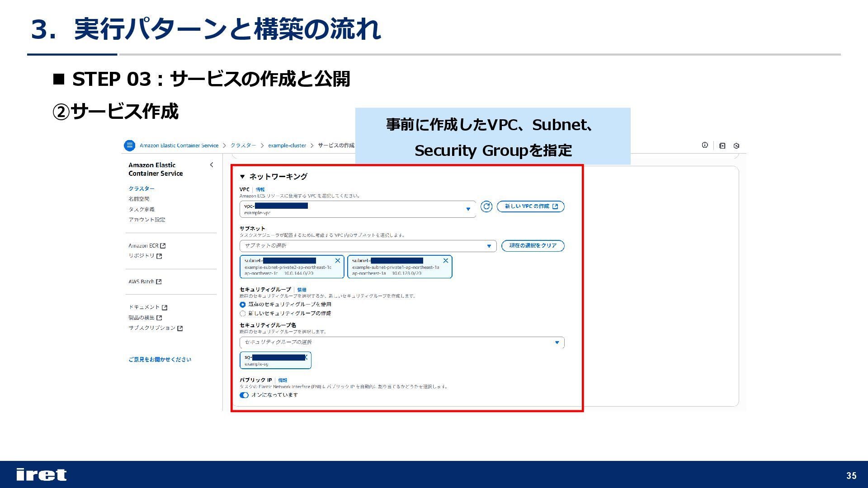Collapse the ネットワーキング section triangle
Image resolution: width=868 pixels, height=488 pixels.
pyautogui.click(x=242, y=177)
